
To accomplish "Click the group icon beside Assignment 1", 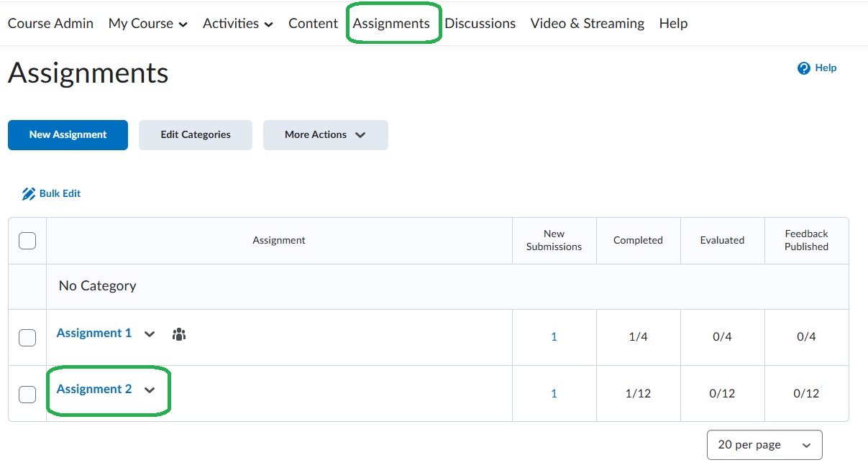I will (x=179, y=334).
